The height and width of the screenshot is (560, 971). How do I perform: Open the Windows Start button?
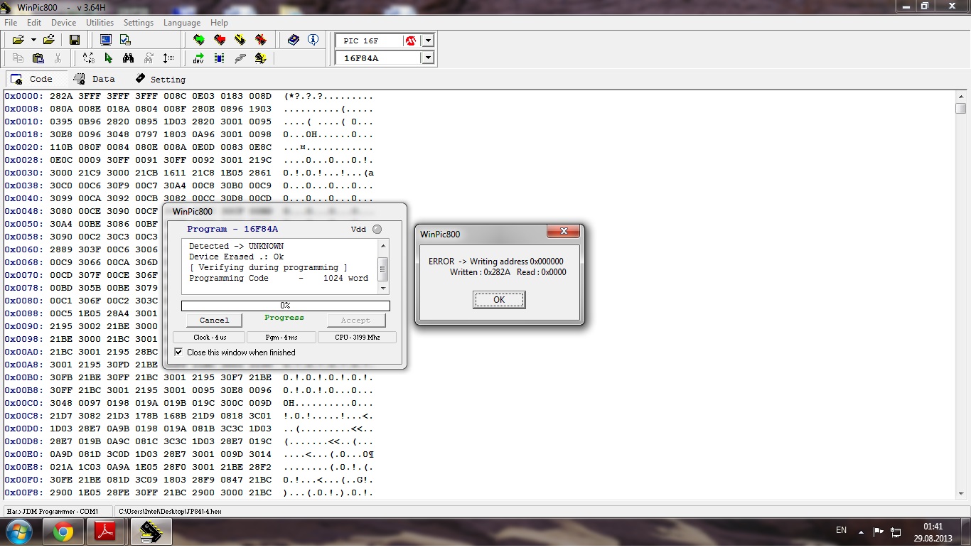pyautogui.click(x=19, y=532)
